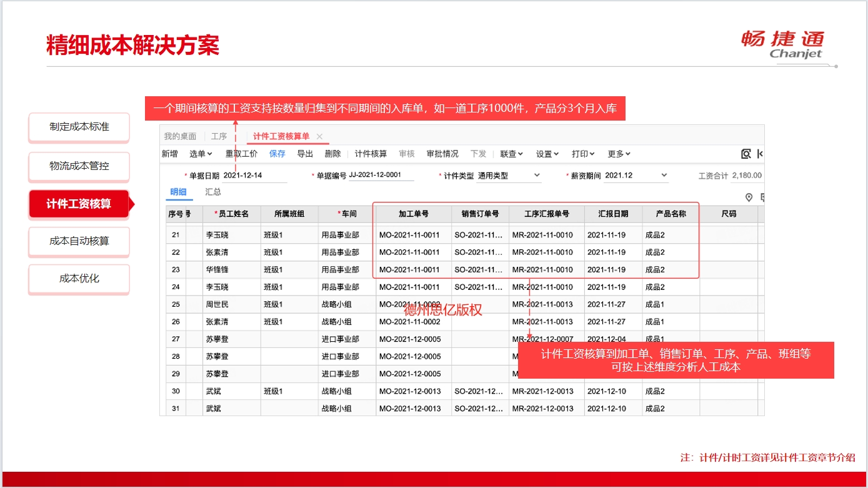Screen dimensions: 868x488
Task: Select the 计件工资核算单 tab
Action: coord(281,137)
